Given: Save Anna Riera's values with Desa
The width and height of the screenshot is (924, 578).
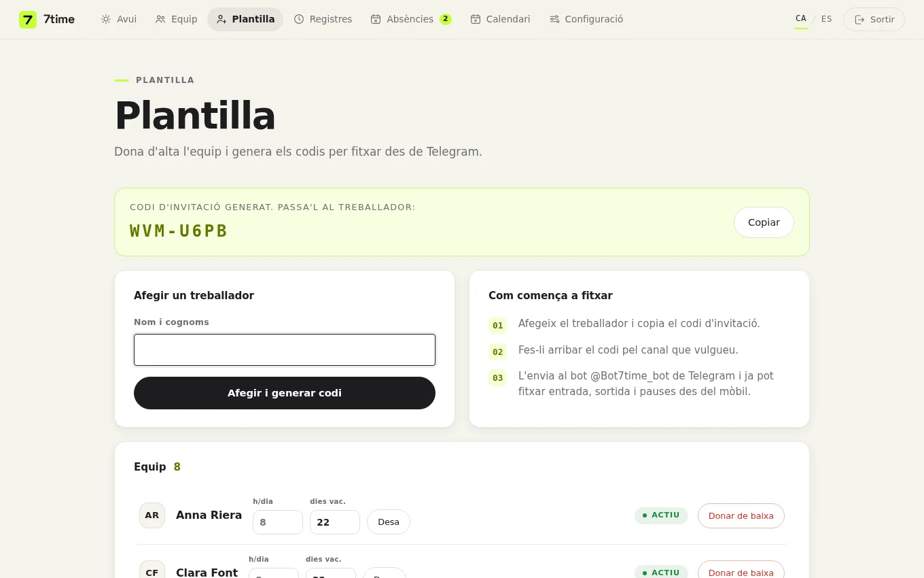Looking at the screenshot, I should (x=389, y=522).
